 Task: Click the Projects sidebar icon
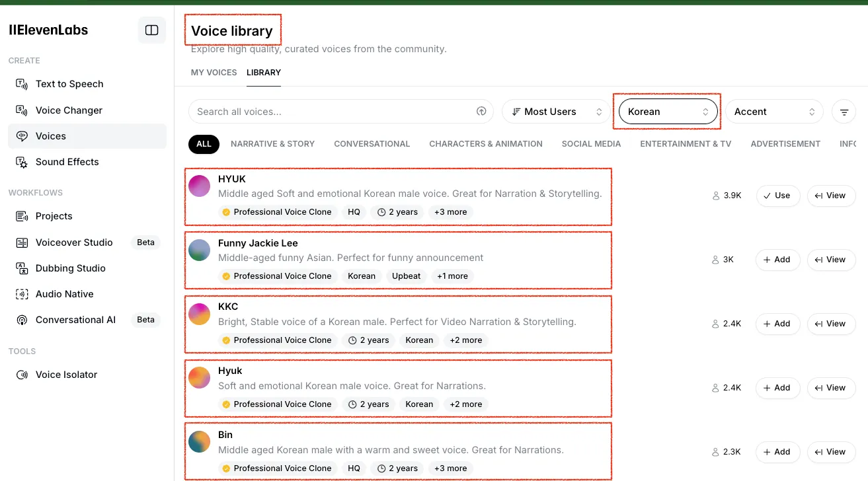point(22,216)
